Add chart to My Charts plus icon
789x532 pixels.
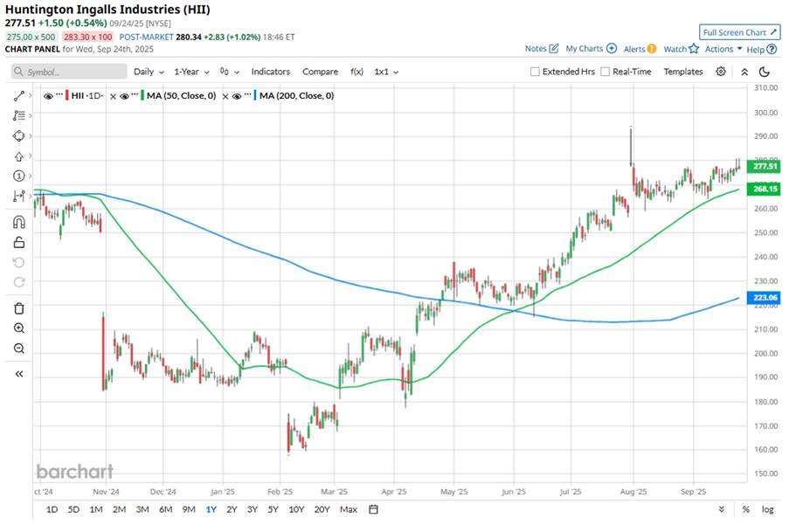click(612, 48)
